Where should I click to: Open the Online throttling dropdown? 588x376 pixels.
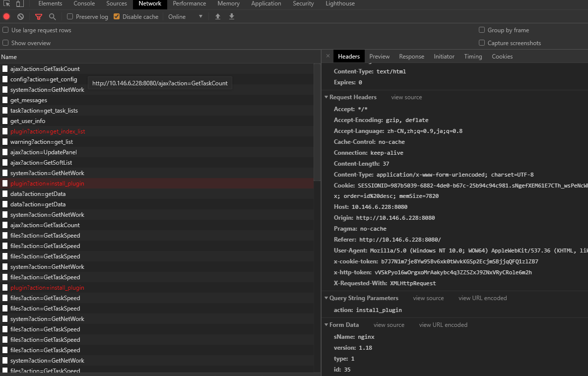click(185, 16)
